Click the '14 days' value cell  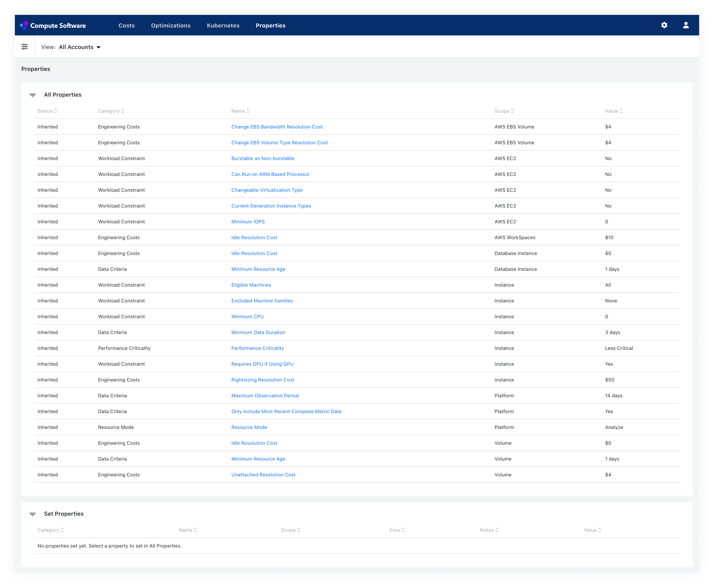click(613, 396)
